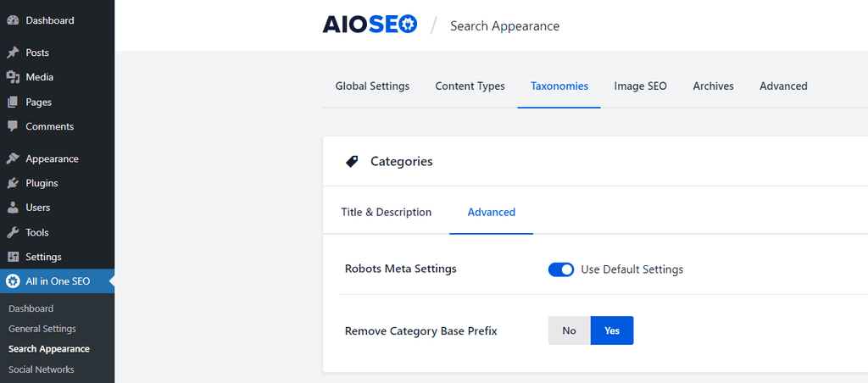Open General Settings submenu link
The image size is (868, 383).
pos(42,329)
